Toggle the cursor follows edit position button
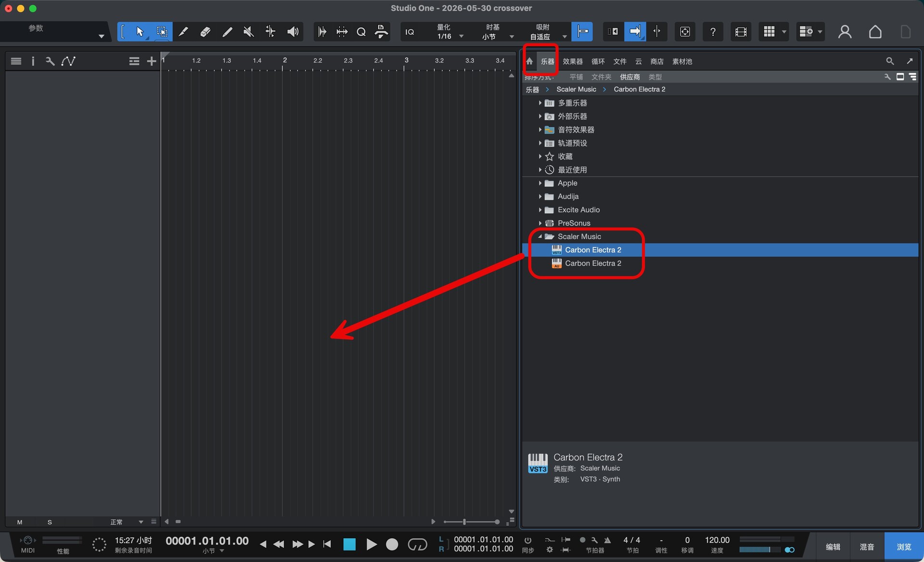The image size is (924, 562). 657,32
